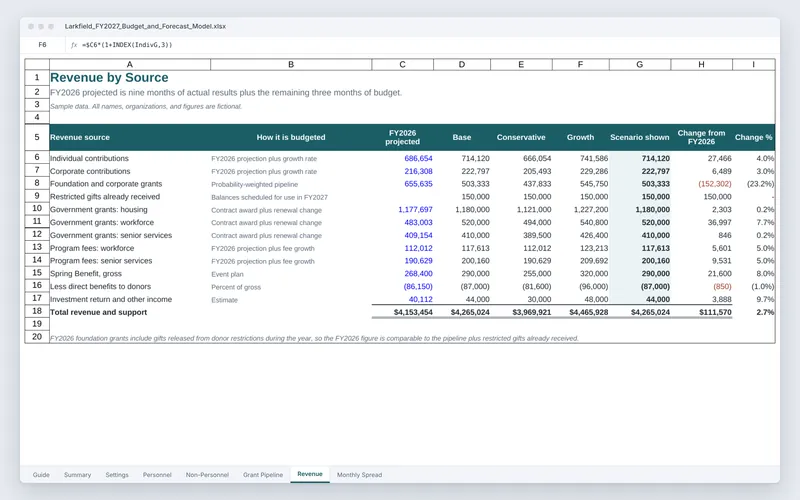
Task: Click the $3,969,921 Conservative total cell
Action: click(x=521, y=312)
